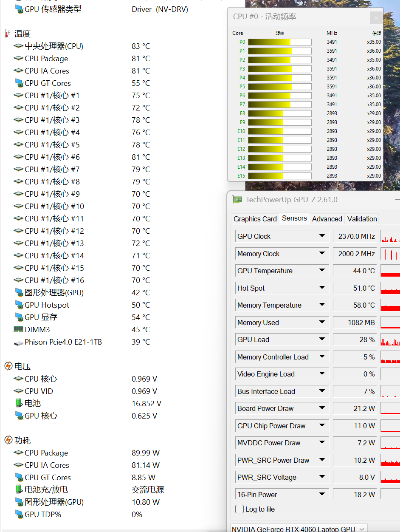Image resolution: width=400 pixels, height=532 pixels.
Task: Click the P5 core frequency bar
Action: pyautogui.click(x=280, y=87)
